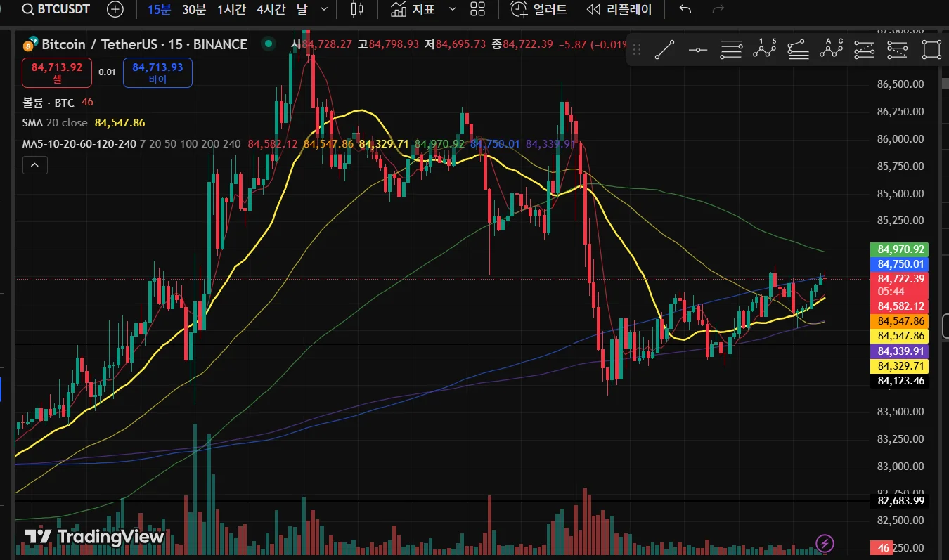
Task: Select the trend line drawing tool
Action: (664, 50)
